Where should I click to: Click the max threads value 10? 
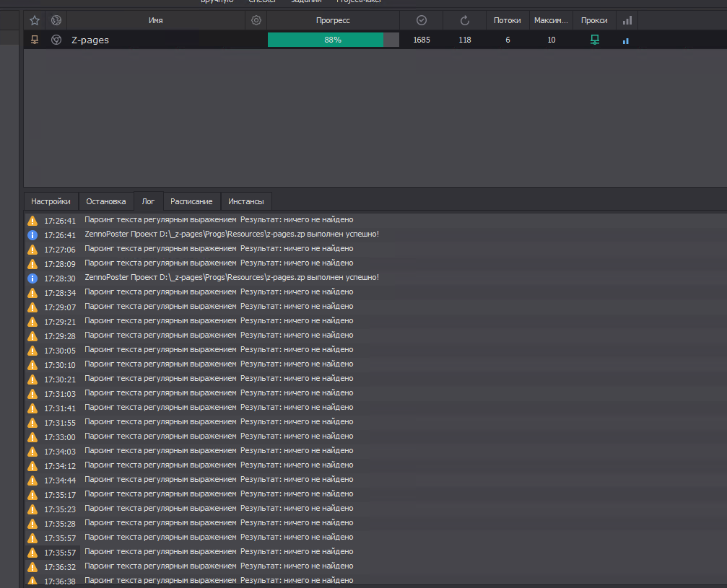552,40
